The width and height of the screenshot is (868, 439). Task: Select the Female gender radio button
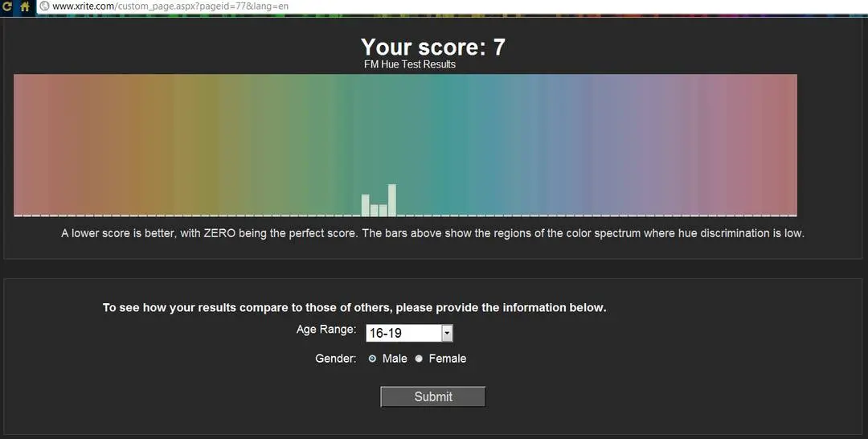point(419,359)
